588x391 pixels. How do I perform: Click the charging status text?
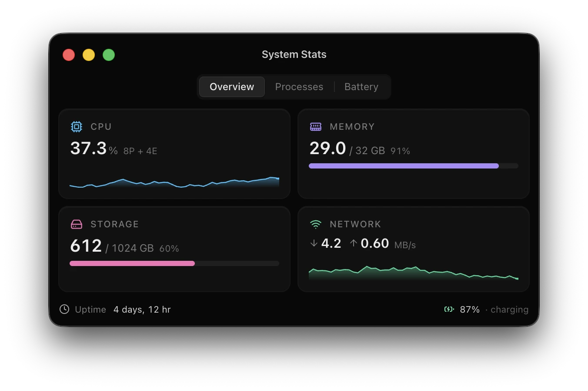[x=510, y=310]
